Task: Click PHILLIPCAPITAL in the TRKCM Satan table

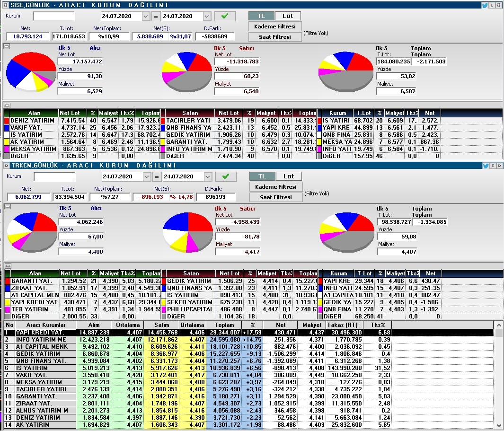Action: pos(190,309)
